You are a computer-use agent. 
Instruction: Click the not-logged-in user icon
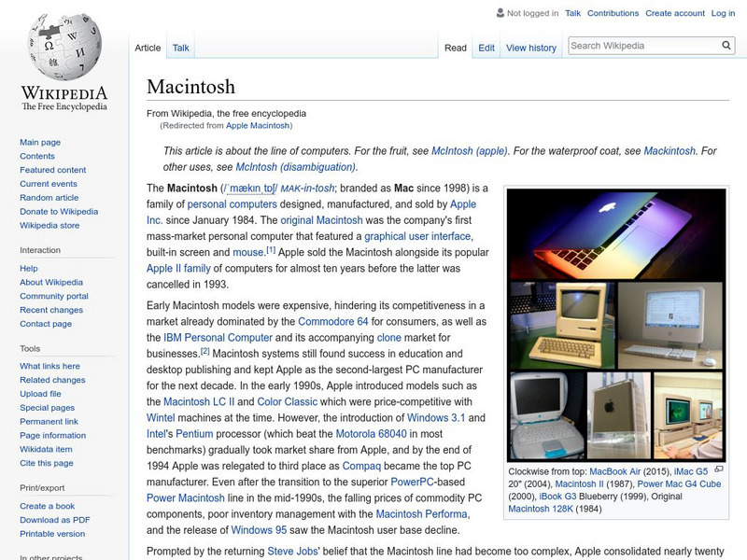[x=500, y=13]
